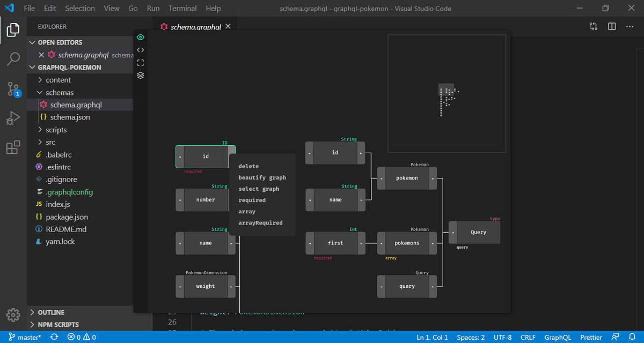Open the Search view icon
644x343 pixels.
pyautogui.click(x=13, y=59)
